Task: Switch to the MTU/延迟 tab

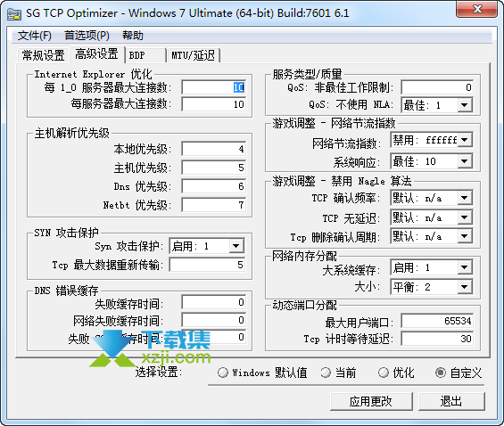Action: click(193, 55)
